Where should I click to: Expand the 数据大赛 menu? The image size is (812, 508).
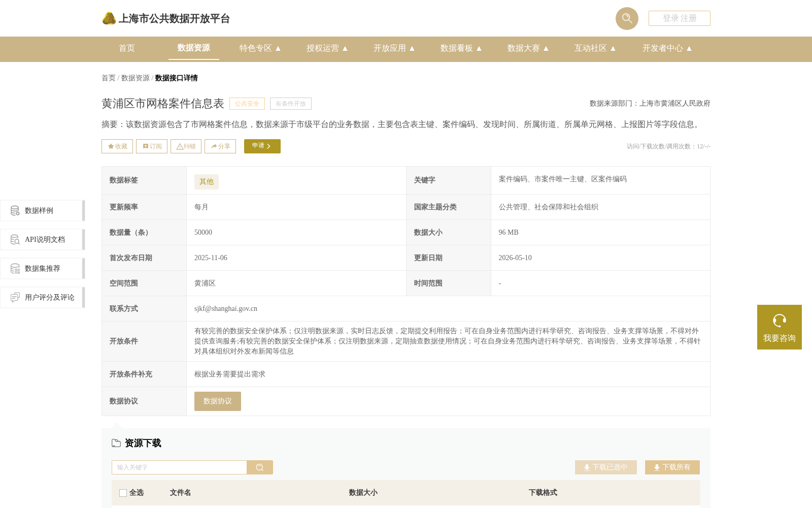pyautogui.click(x=528, y=48)
